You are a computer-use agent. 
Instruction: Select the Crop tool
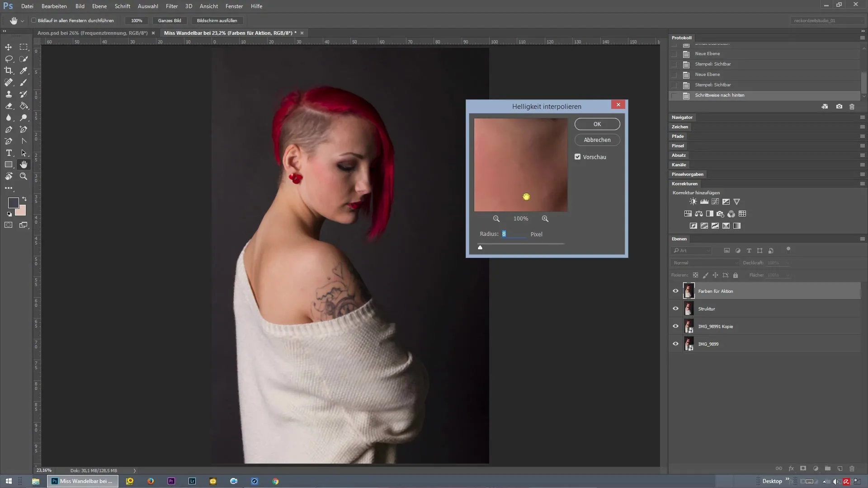tap(9, 70)
